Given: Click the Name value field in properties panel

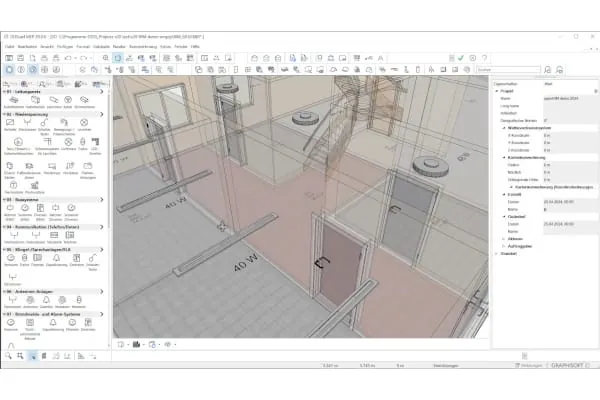Looking at the screenshot, I should [x=570, y=98].
